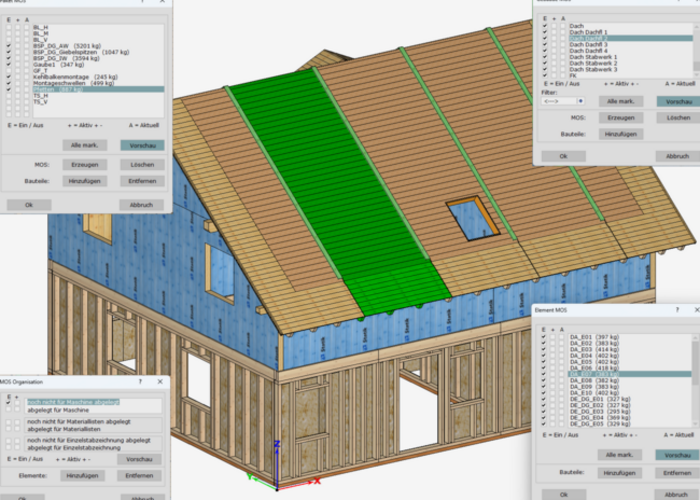Select the highlighted 'Pfetten (887 kg)' row
700x500 pixels.
click(98, 89)
